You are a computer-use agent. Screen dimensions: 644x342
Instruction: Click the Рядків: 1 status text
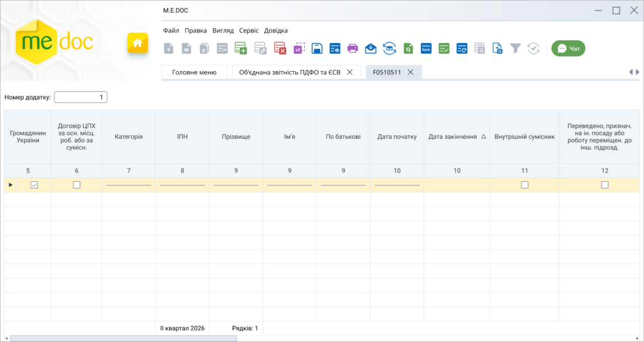click(245, 328)
